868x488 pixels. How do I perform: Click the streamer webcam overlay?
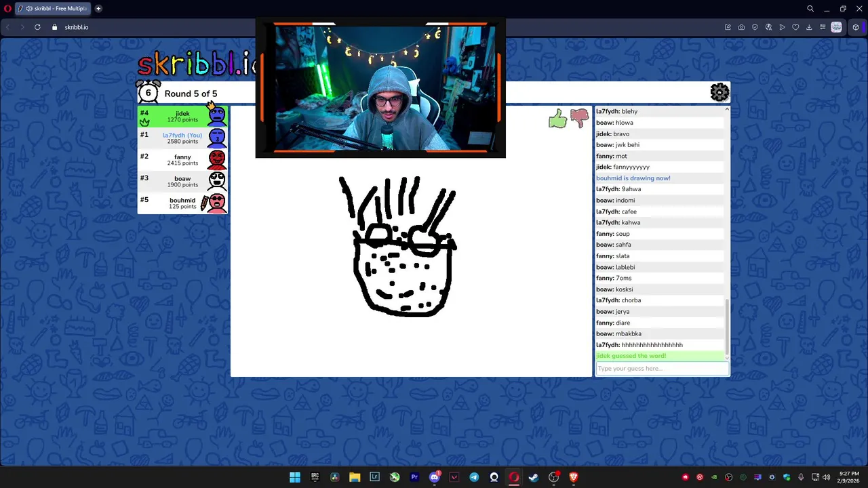[380, 88]
